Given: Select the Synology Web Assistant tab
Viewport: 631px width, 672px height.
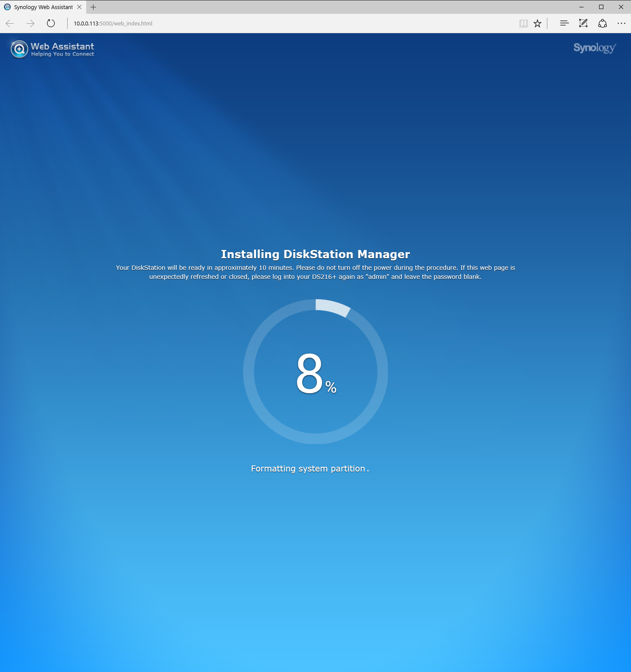Looking at the screenshot, I should (43, 7).
